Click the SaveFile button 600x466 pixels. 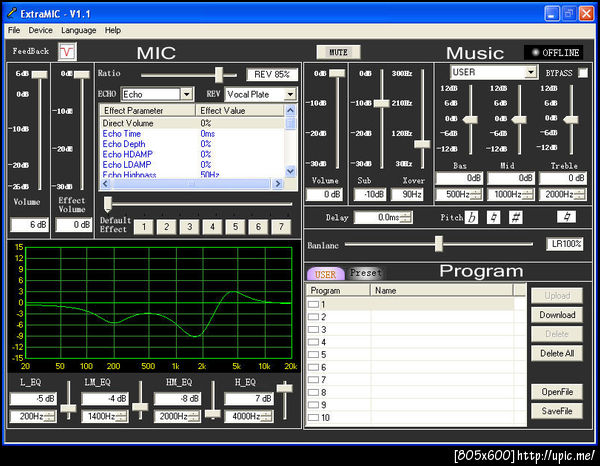tap(557, 411)
